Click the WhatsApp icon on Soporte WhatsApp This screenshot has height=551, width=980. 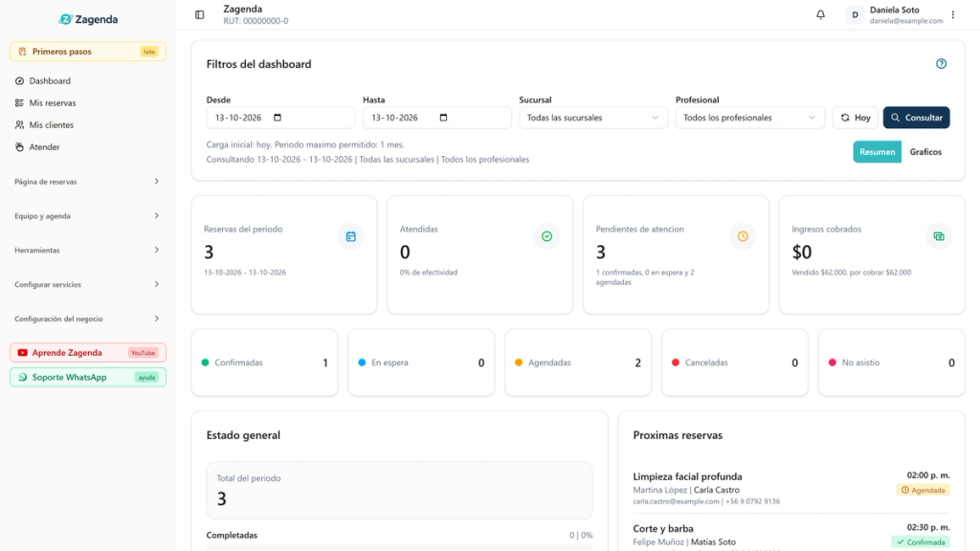coord(23,377)
